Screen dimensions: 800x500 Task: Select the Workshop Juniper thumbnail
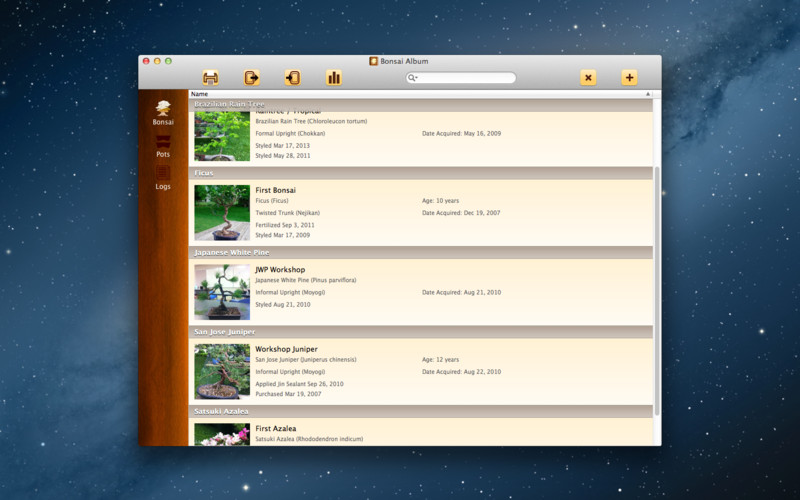coord(222,371)
